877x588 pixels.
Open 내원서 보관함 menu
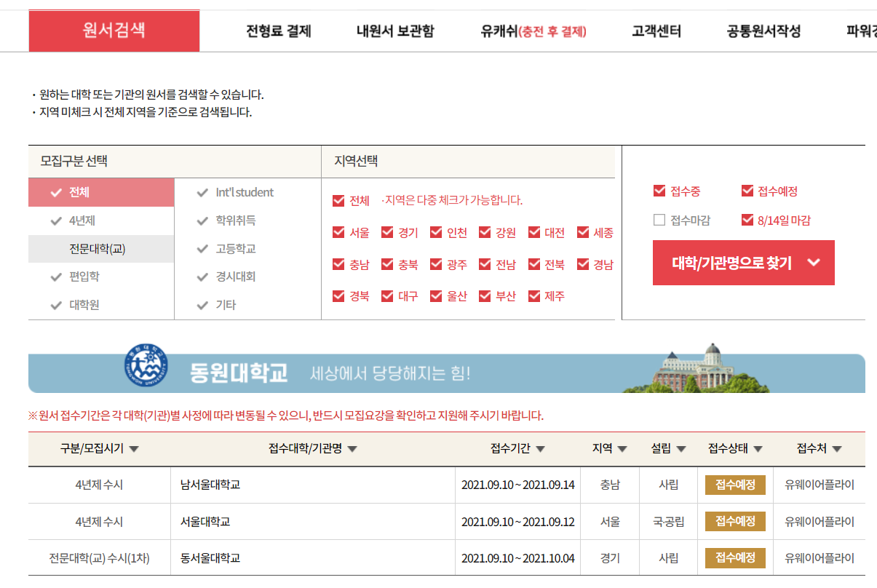[395, 31]
